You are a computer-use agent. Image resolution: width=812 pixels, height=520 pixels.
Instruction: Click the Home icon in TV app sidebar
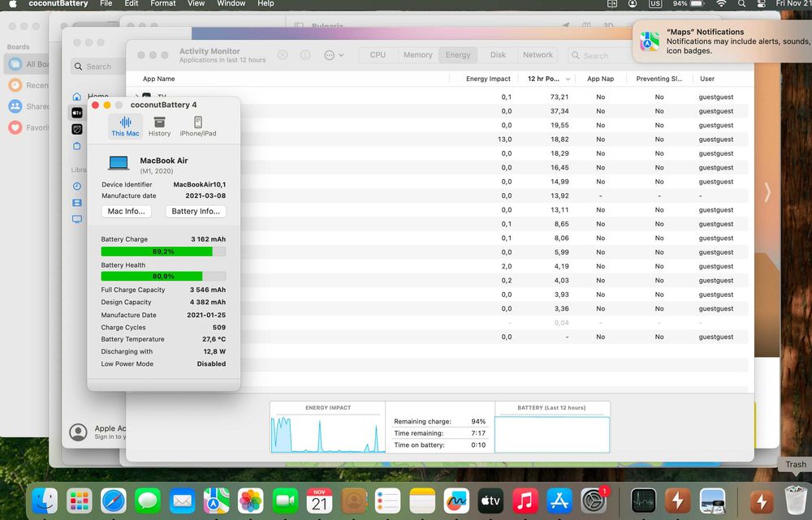point(77,97)
